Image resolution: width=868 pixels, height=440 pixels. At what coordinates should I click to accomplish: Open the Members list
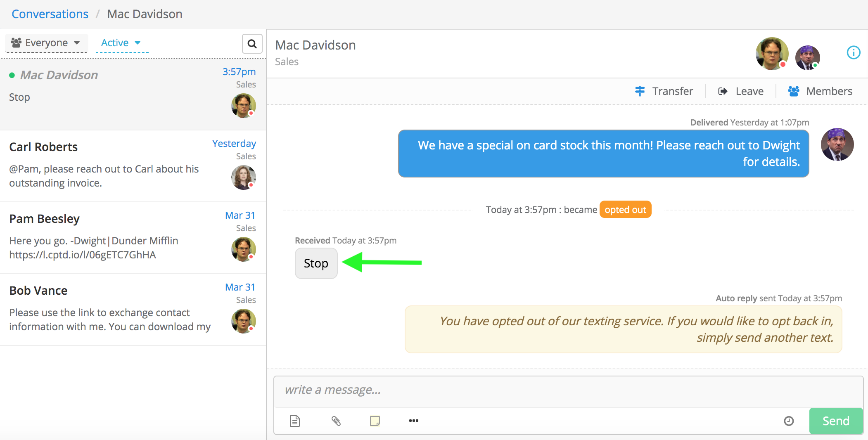tap(820, 91)
